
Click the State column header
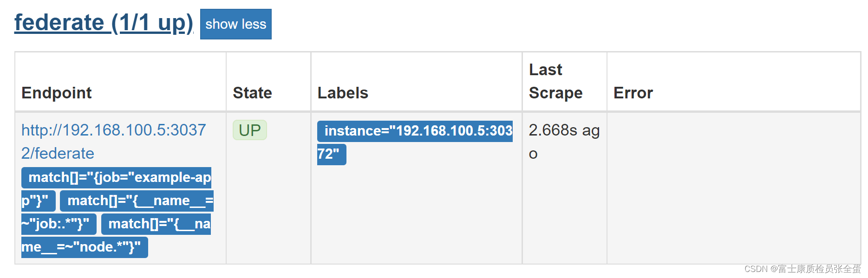pos(252,93)
